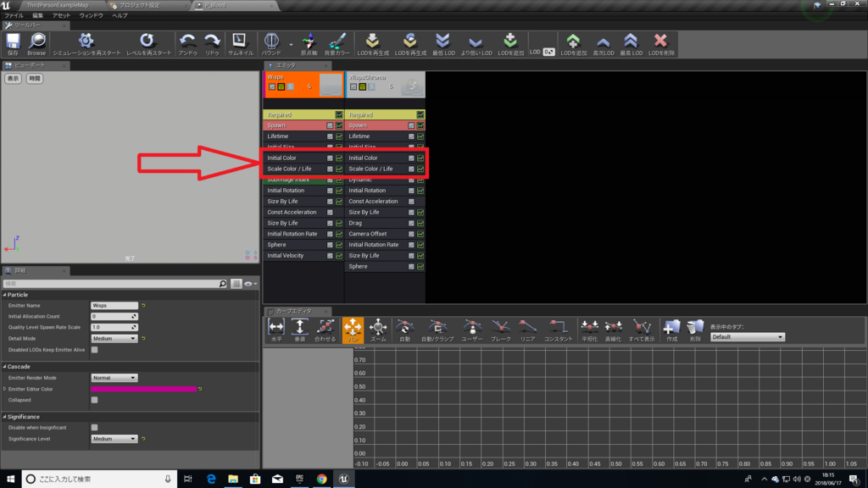Screen dimensions: 868x488
Task: Click Emitter Name Wisps field
Action: tap(114, 305)
